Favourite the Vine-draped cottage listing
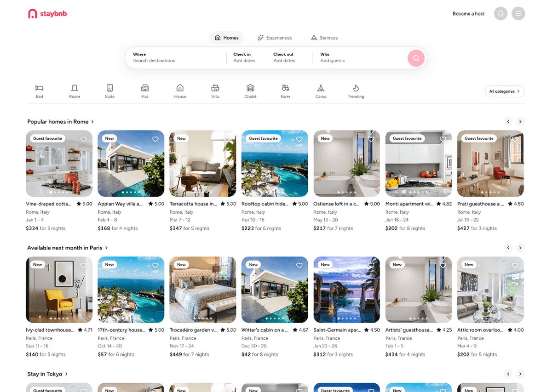Viewport: 552px width, 392px height. click(x=83, y=139)
